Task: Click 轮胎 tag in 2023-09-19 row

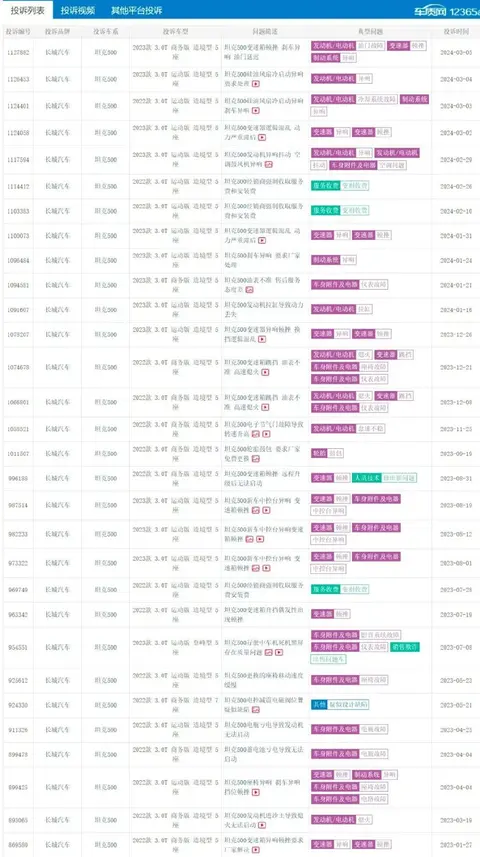Action: (x=319, y=453)
